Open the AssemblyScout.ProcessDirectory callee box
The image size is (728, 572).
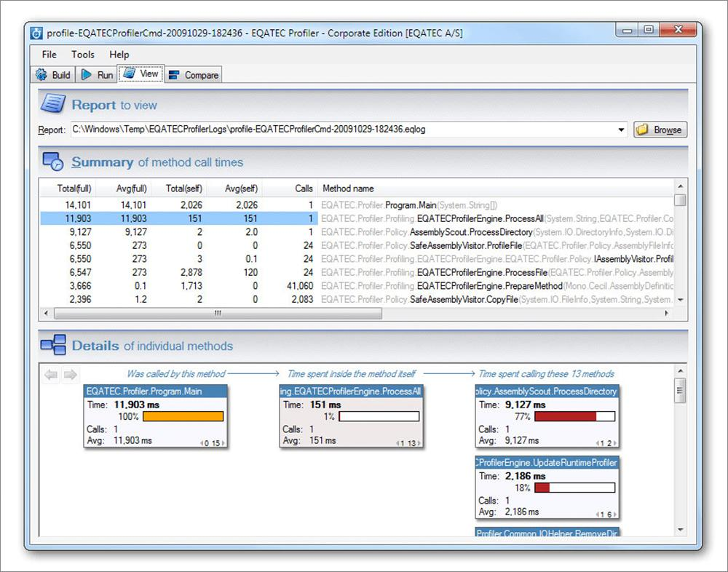coord(547,416)
